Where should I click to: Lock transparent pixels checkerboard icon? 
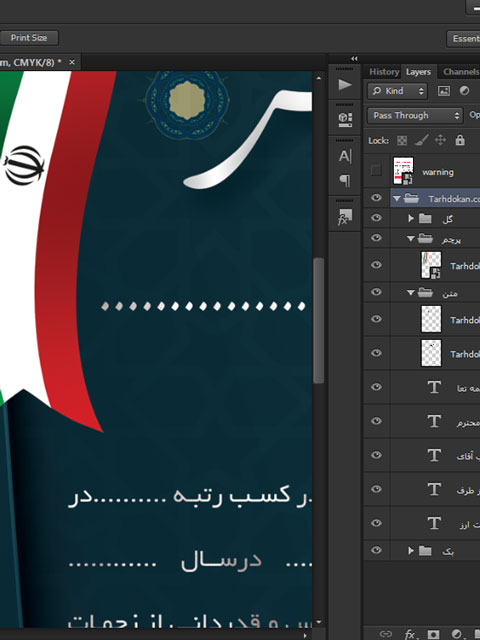pos(402,140)
